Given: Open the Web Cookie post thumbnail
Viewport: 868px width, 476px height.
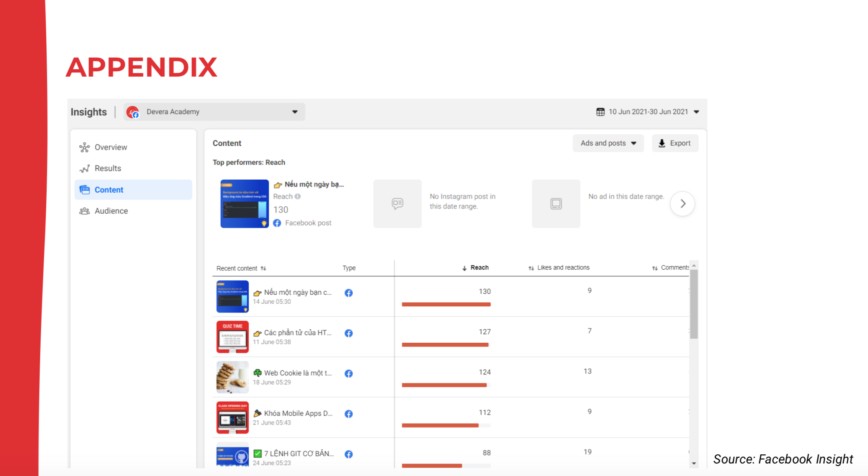Looking at the screenshot, I should (x=232, y=377).
